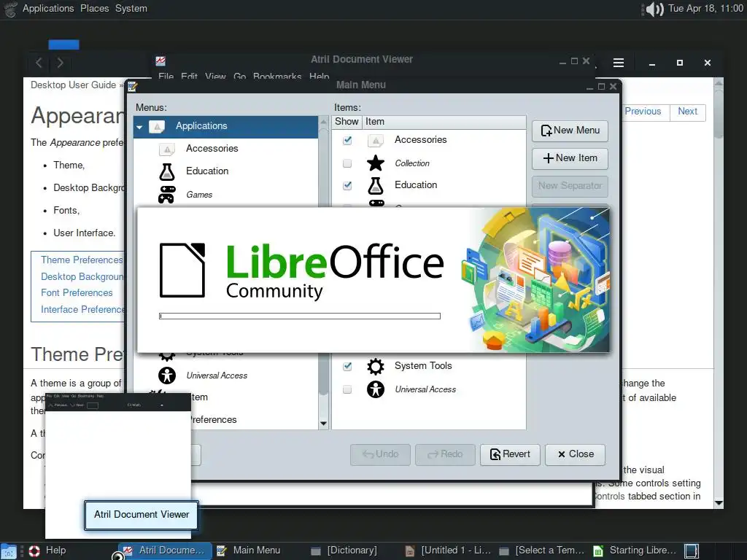Open the System menu in top panel

click(x=131, y=9)
